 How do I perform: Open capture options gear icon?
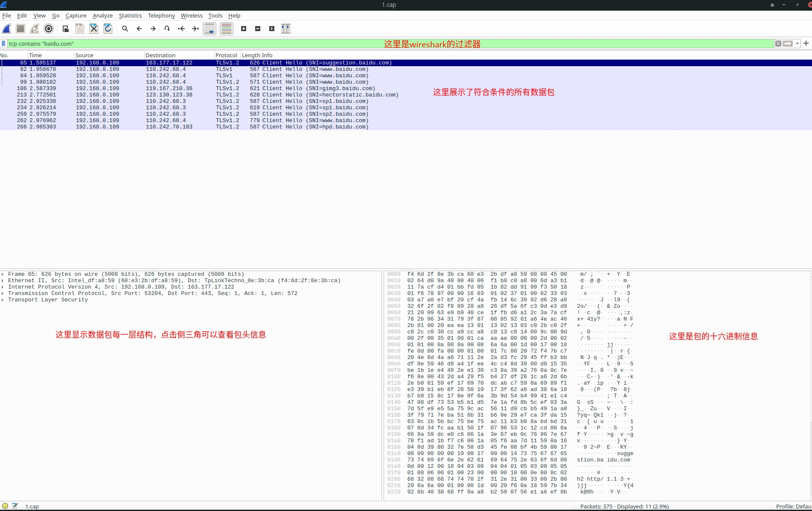[x=49, y=29]
